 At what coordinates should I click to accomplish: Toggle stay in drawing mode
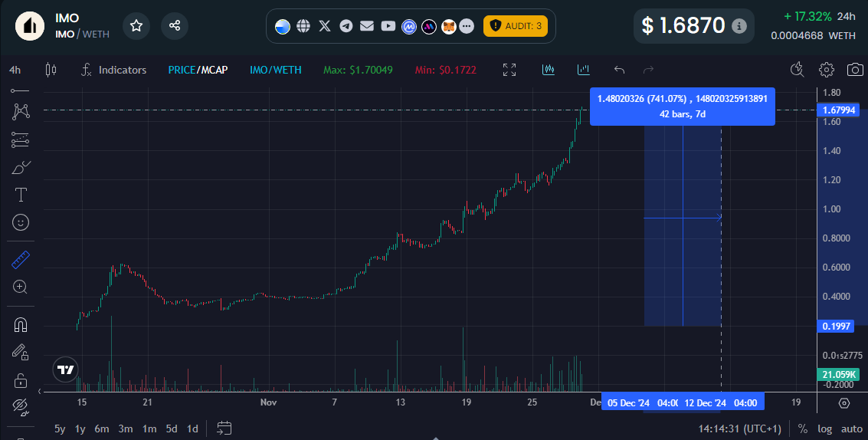pos(21,352)
